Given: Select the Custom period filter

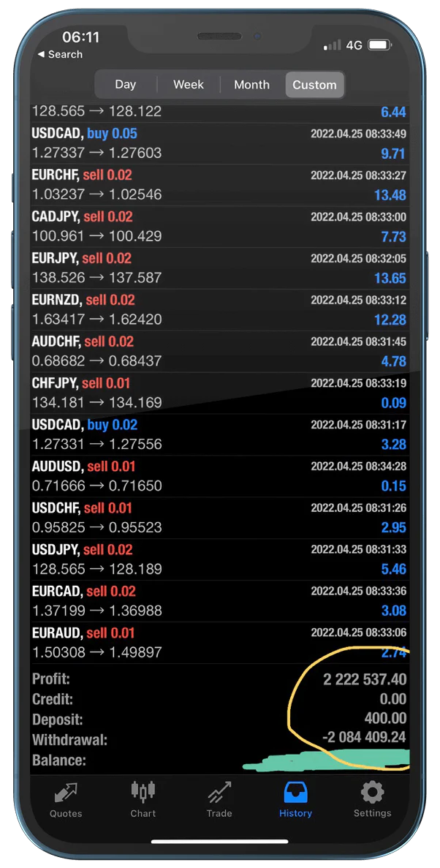Looking at the screenshot, I should coord(314,85).
